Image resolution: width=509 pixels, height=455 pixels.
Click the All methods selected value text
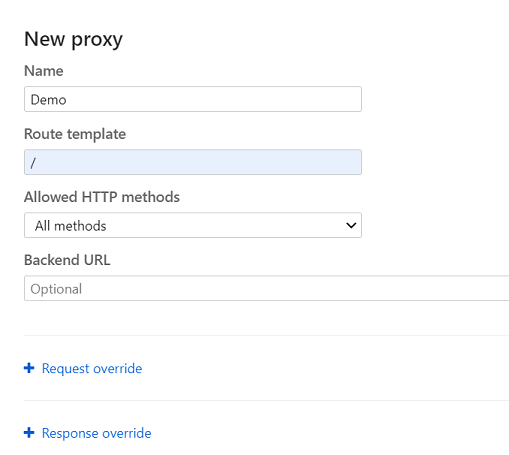[71, 226]
